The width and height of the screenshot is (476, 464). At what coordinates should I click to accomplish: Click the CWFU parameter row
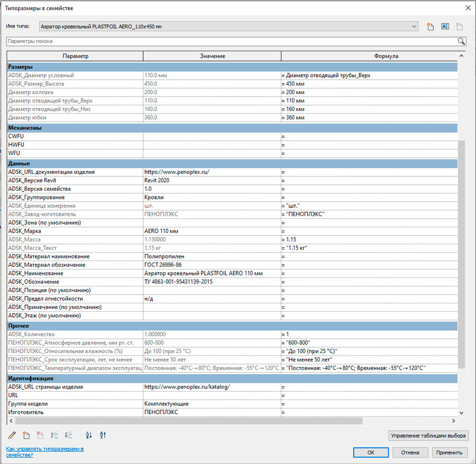[x=232, y=136]
